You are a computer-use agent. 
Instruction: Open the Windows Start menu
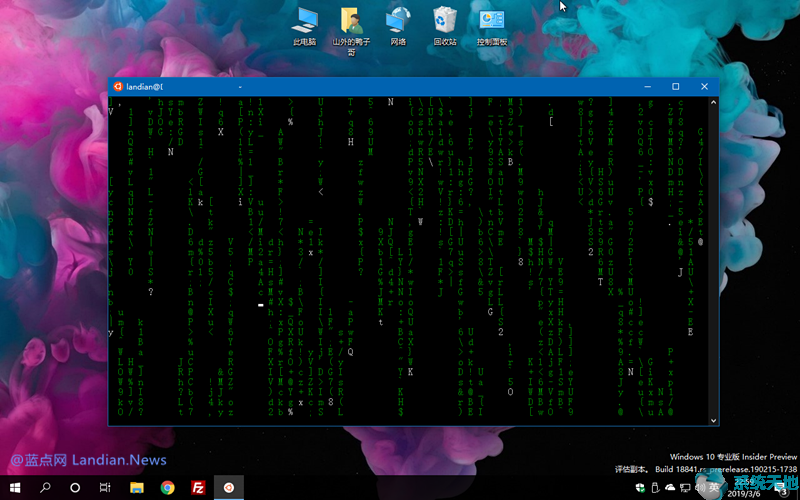point(15,488)
